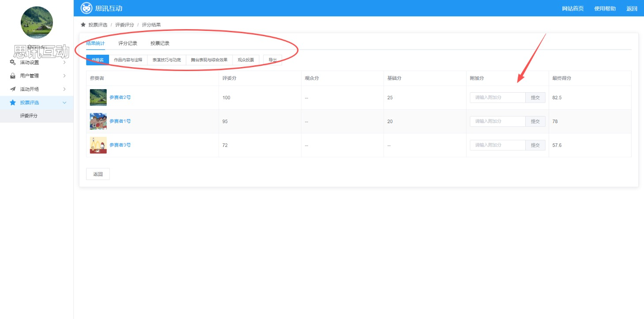This screenshot has width=644, height=319.
Task: Expand the 活动设置 sidebar menu chevron
Action: click(64, 62)
